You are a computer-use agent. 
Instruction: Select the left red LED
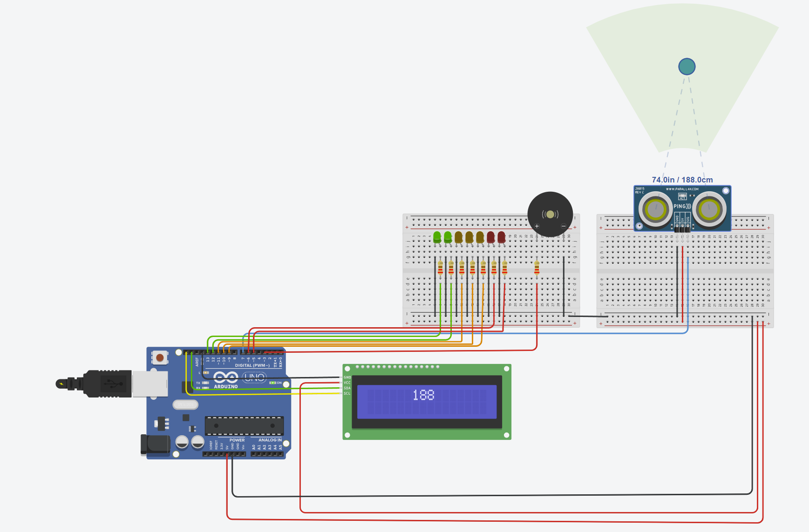(490, 237)
